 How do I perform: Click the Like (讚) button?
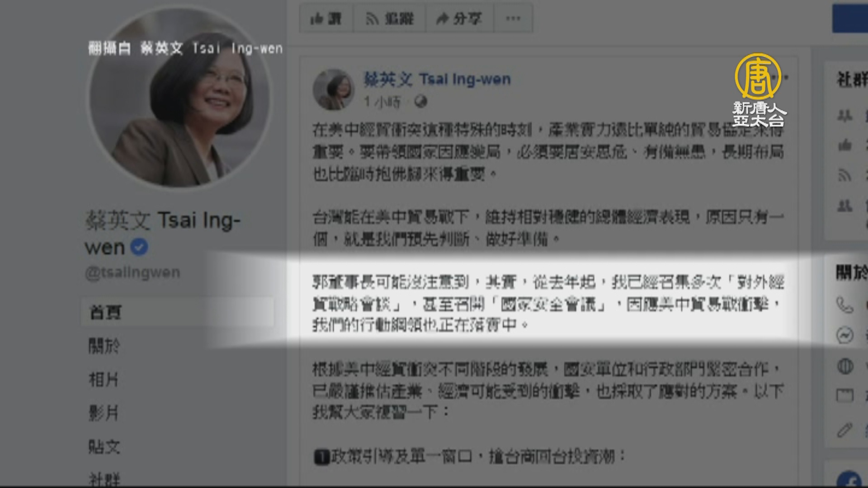pyautogui.click(x=325, y=19)
